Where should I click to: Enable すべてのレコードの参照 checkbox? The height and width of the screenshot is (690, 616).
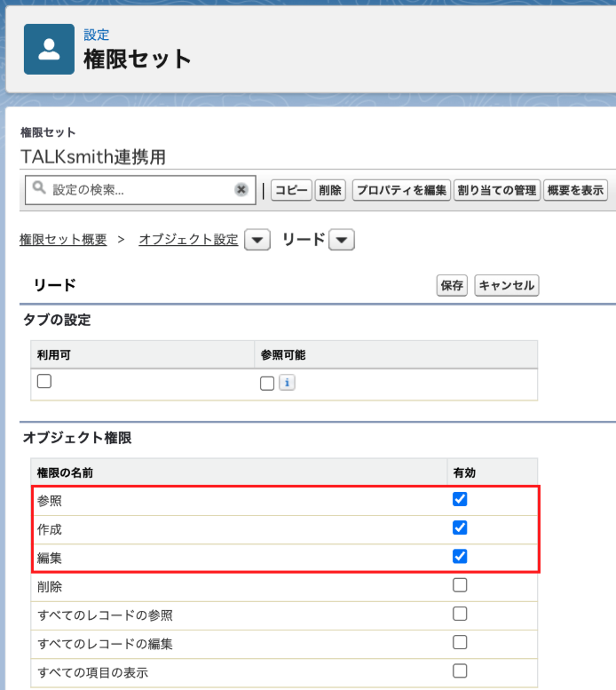[460, 614]
